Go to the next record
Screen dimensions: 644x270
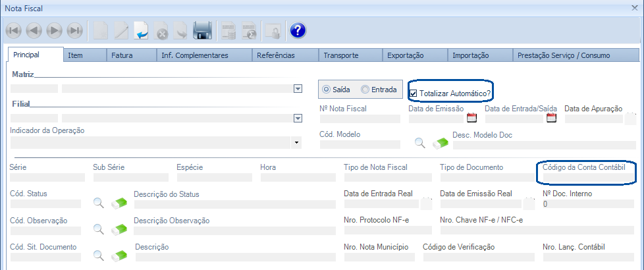click(54, 30)
